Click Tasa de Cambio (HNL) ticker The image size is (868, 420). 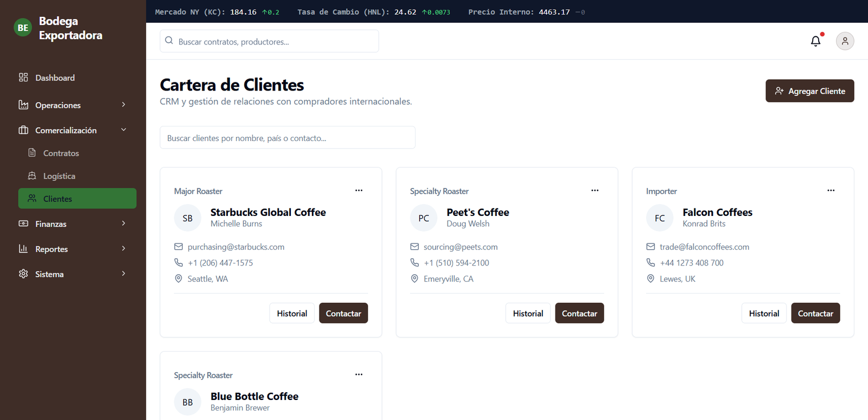tap(374, 12)
